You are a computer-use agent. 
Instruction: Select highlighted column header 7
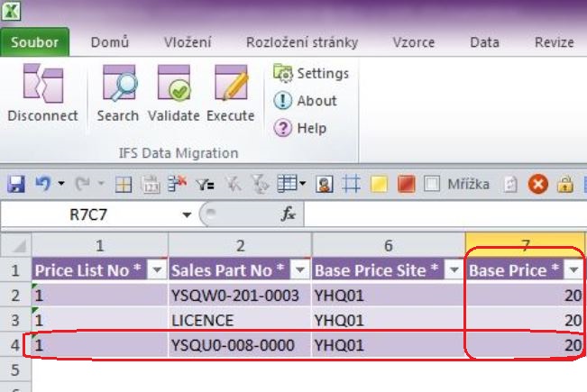click(525, 245)
